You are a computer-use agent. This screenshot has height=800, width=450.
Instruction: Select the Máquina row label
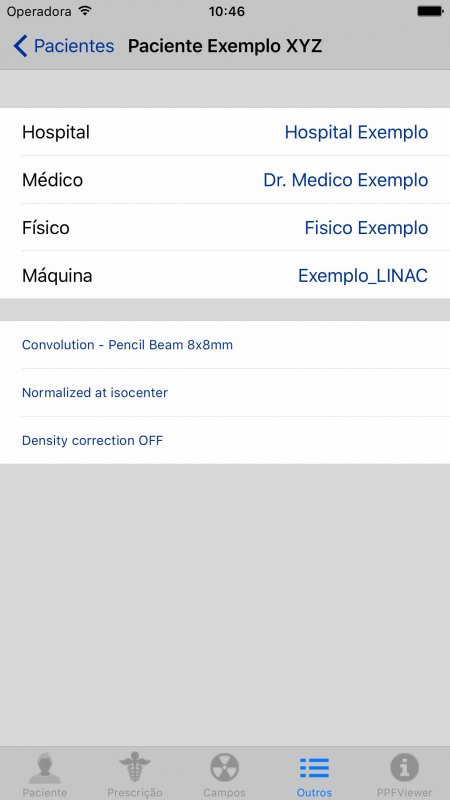pyautogui.click(x=57, y=276)
